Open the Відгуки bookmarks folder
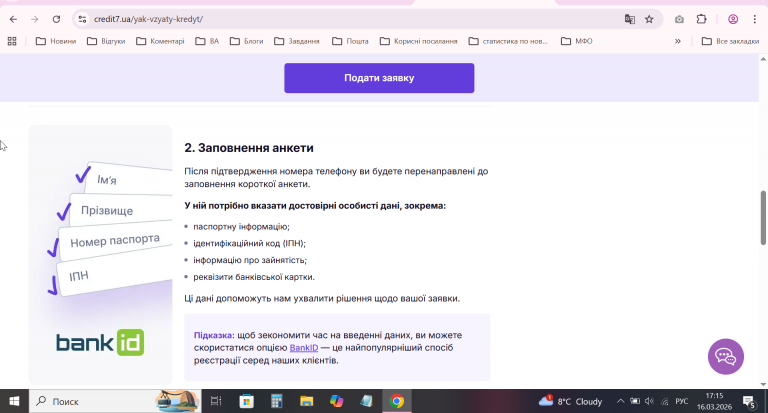768x413 pixels. pyautogui.click(x=106, y=41)
